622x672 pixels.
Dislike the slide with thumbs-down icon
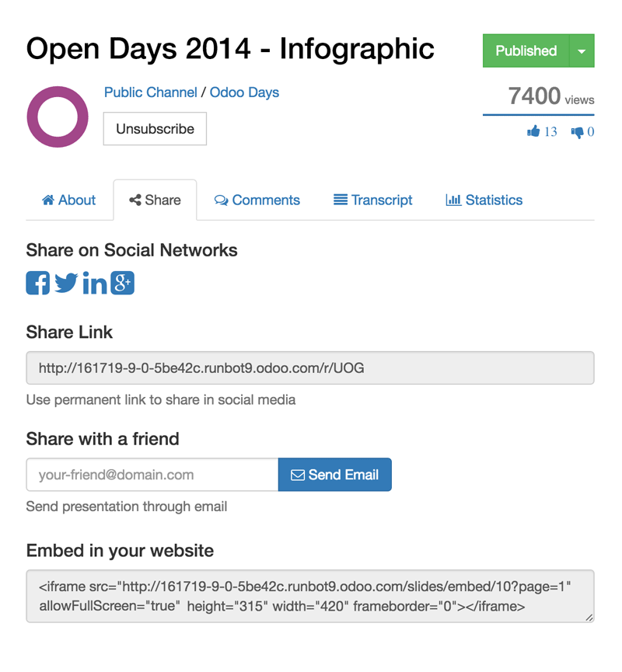click(578, 132)
